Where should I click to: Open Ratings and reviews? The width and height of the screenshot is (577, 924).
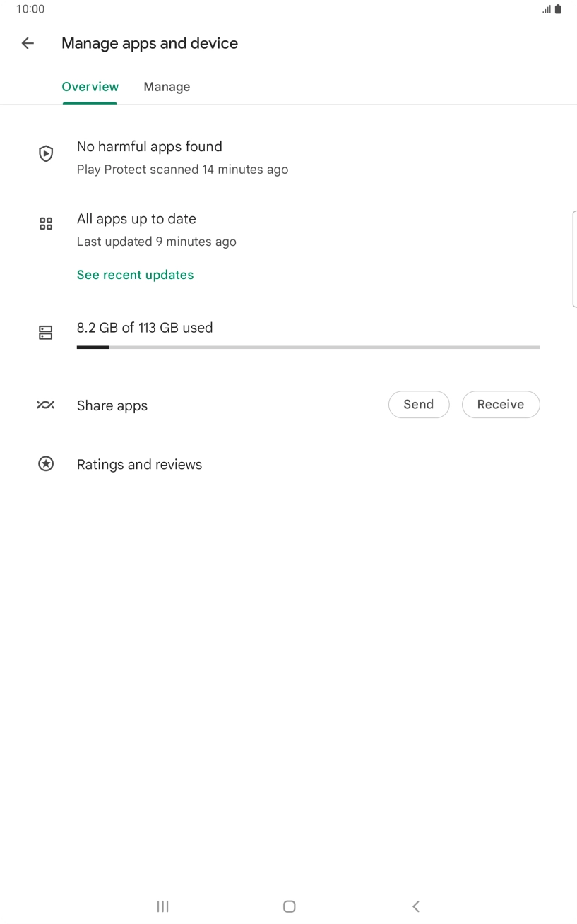click(139, 465)
